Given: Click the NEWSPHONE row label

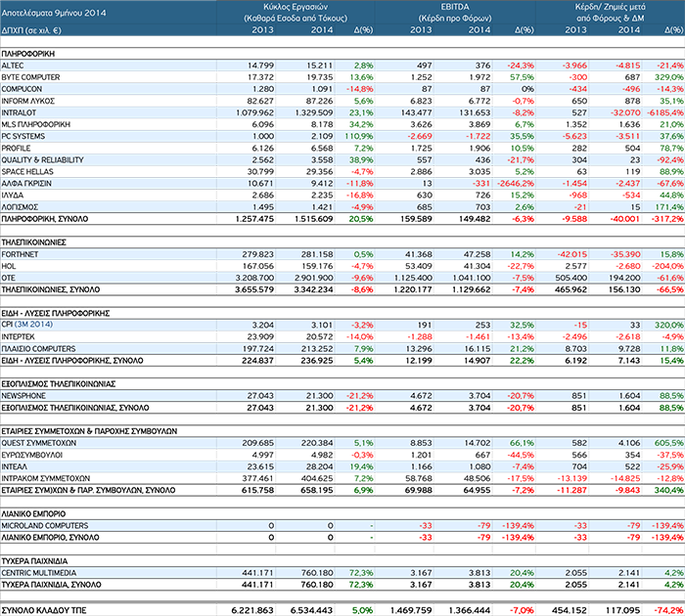Looking at the screenshot, I should pos(23,396).
